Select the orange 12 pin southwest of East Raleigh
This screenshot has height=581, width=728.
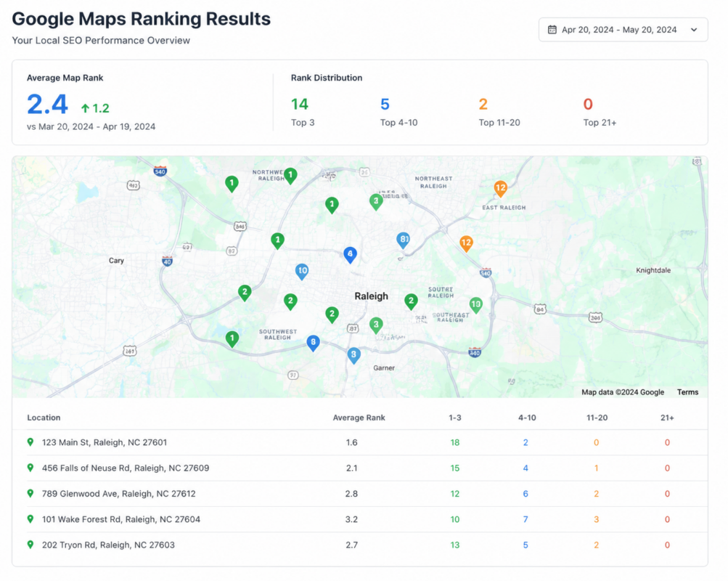coord(466,243)
